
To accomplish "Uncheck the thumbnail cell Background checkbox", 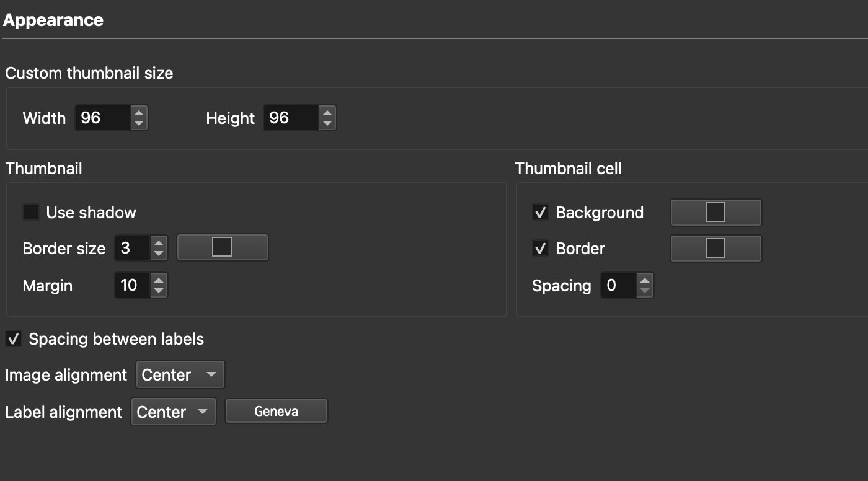I will [540, 213].
